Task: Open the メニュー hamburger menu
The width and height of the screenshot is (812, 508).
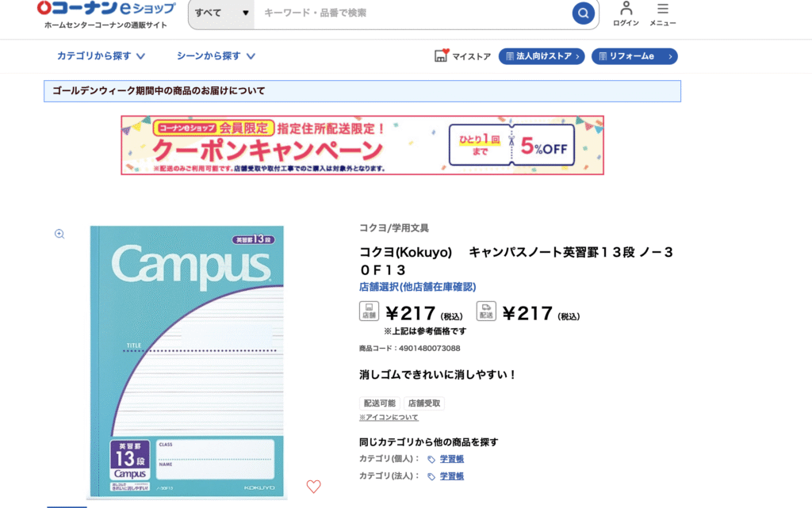Action: pyautogui.click(x=663, y=14)
